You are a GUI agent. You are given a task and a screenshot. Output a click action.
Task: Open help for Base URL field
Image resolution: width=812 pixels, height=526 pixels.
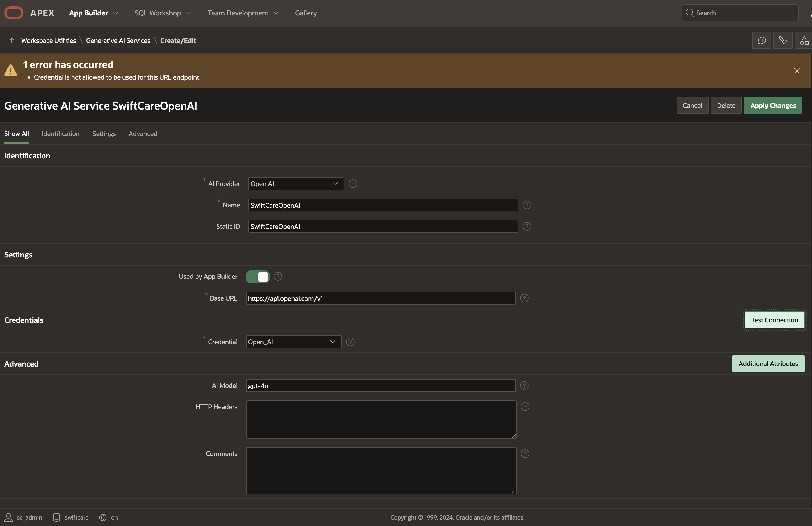coord(524,298)
